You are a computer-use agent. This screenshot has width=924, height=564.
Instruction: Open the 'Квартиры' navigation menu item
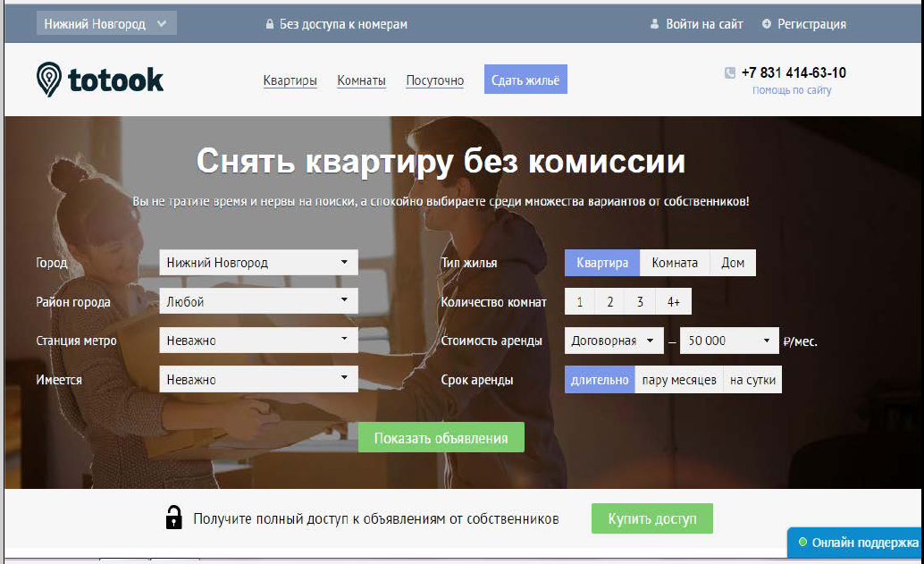290,80
